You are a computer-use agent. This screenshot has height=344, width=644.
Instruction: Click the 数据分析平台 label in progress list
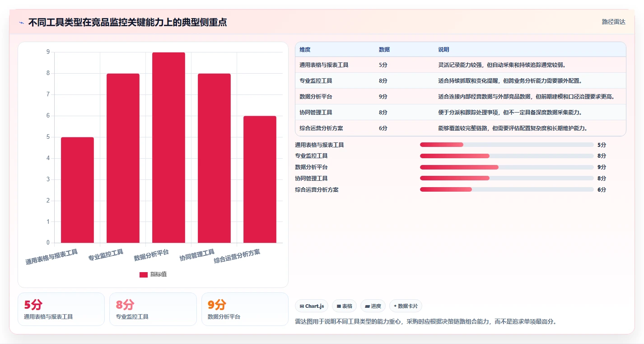[311, 167]
